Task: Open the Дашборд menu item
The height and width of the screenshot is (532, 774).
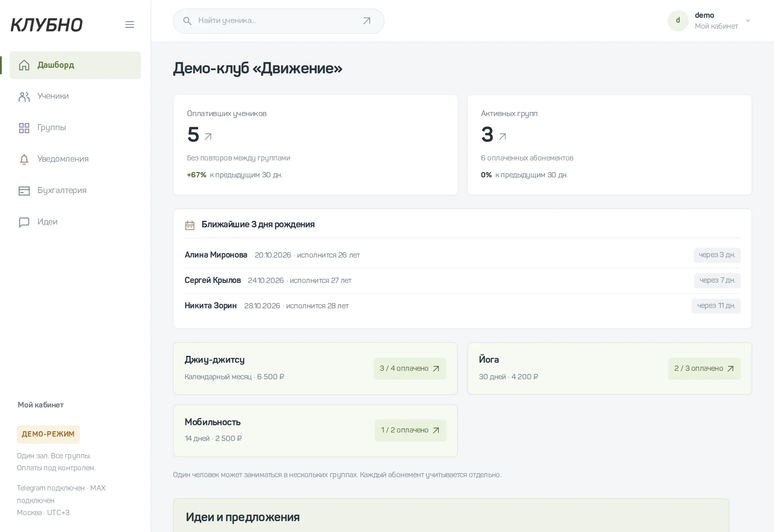Action: click(75, 65)
